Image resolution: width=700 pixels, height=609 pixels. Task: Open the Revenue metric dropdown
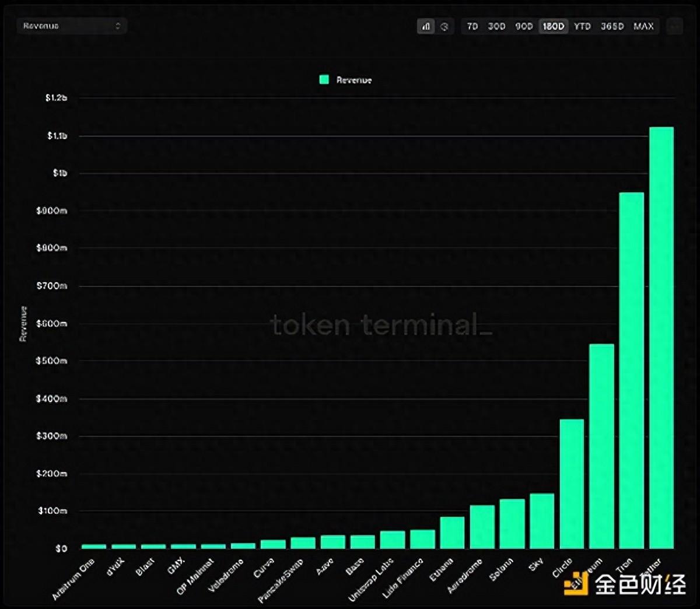click(x=72, y=26)
